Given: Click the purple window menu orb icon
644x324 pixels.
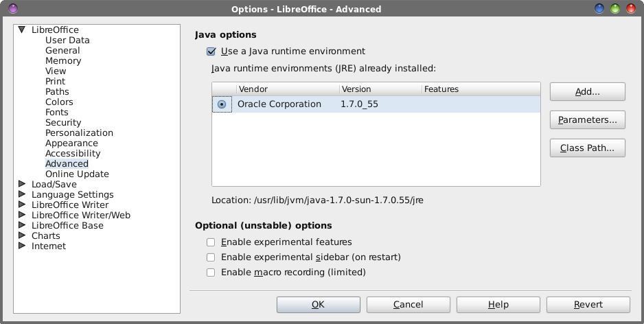Looking at the screenshot, I should point(13,9).
